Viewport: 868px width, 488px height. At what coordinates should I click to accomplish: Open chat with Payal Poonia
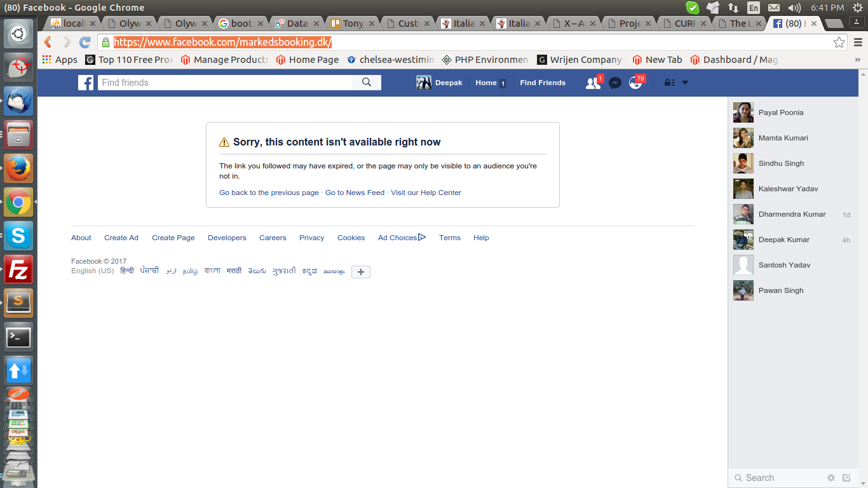point(780,112)
